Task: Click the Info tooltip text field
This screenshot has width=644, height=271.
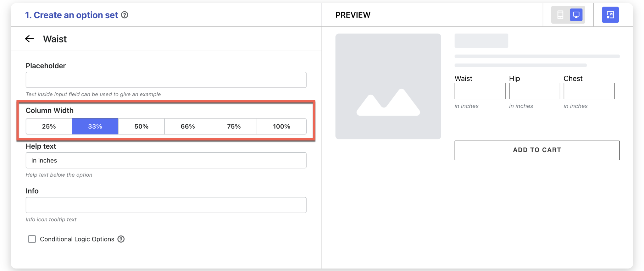Action: click(166, 205)
